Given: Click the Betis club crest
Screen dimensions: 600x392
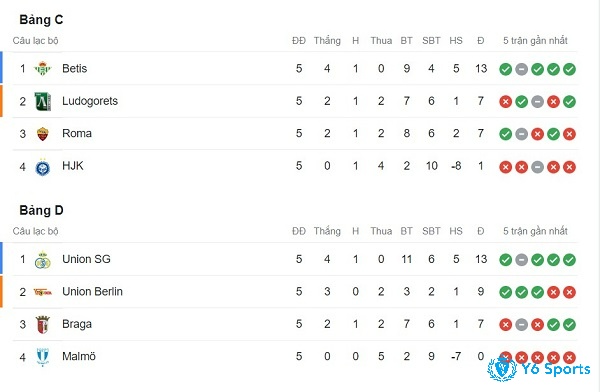Looking at the screenshot, I should pos(42,69).
